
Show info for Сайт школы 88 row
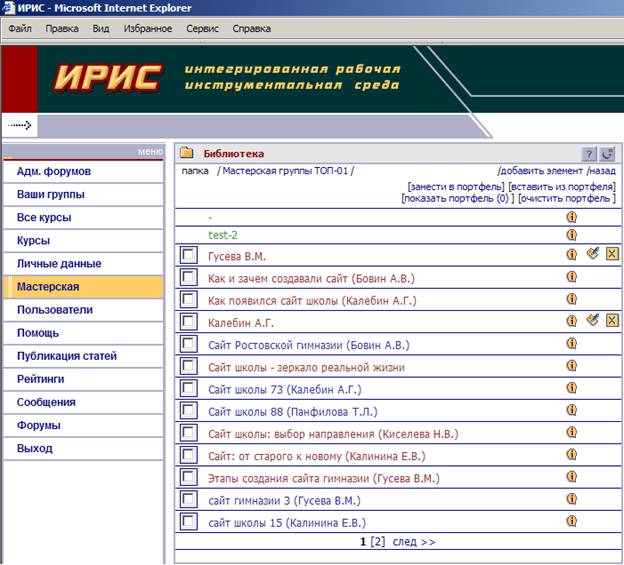pos(571,410)
